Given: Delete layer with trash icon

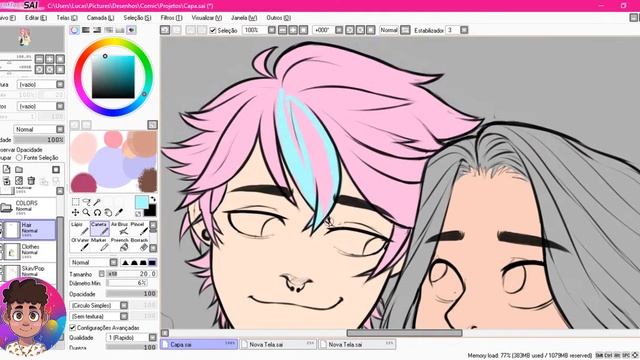Looking at the screenshot, I should click(x=31, y=180).
